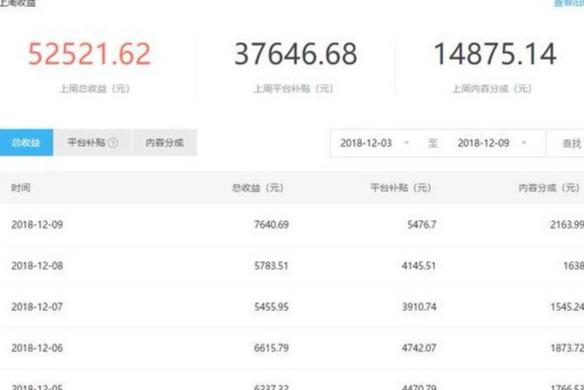Click the 时间 column header

[x=21, y=188]
